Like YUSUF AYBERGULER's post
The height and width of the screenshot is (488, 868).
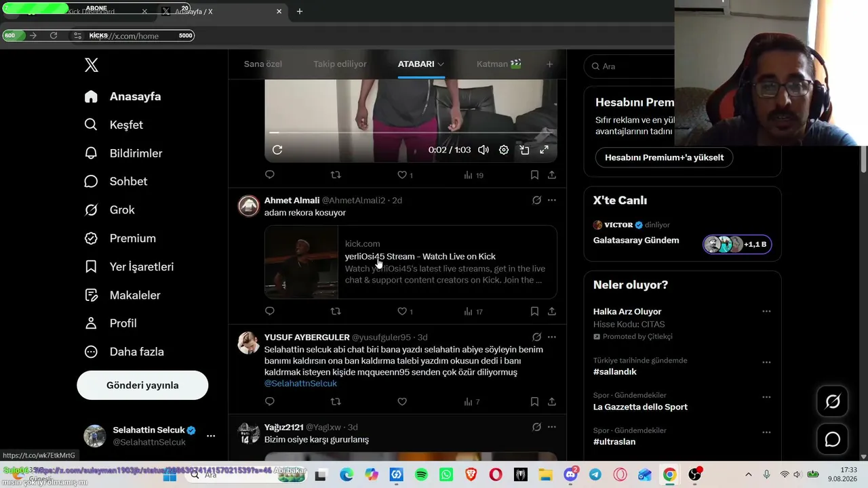402,402
